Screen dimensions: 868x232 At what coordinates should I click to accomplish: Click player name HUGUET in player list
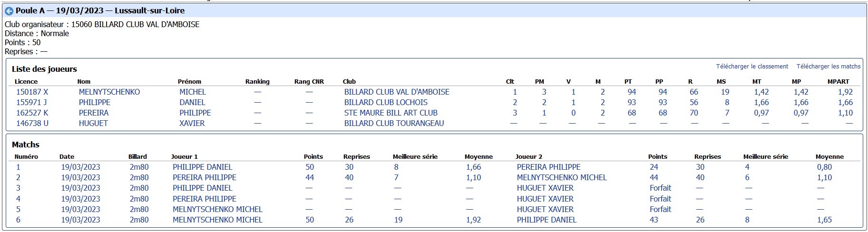[93, 123]
